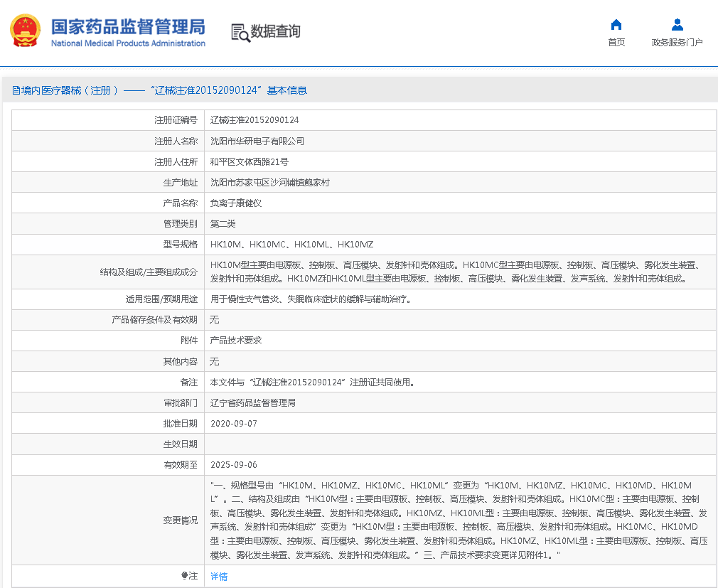Click the 注册人住所 label
The image size is (718, 588).
(176, 161)
